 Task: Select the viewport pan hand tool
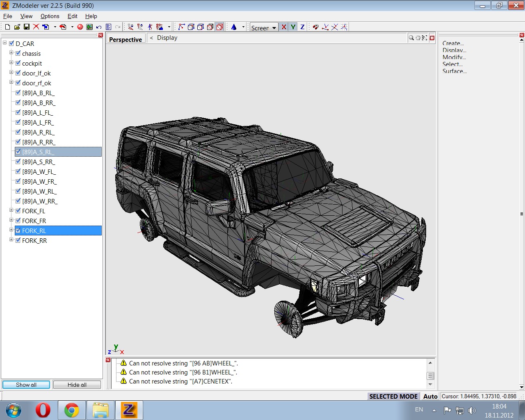pyautogui.click(x=418, y=38)
